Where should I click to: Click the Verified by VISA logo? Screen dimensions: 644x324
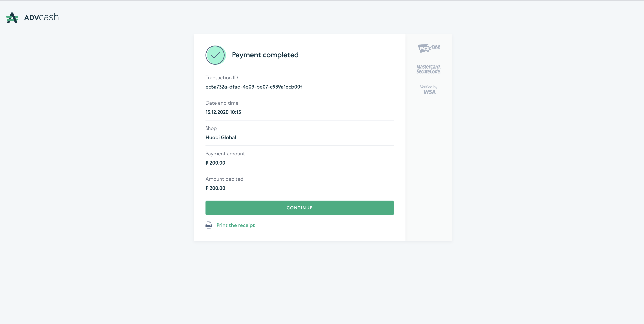pyautogui.click(x=429, y=90)
